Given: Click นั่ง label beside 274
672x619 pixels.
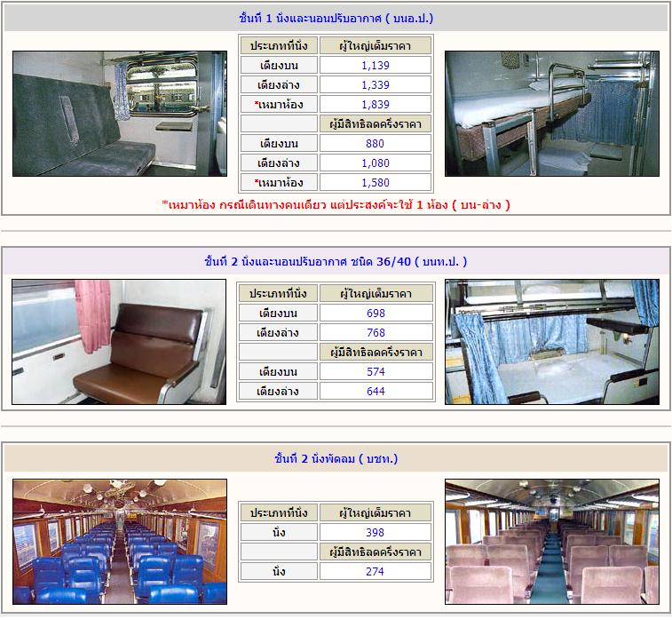Looking at the screenshot, I should coord(279,571).
